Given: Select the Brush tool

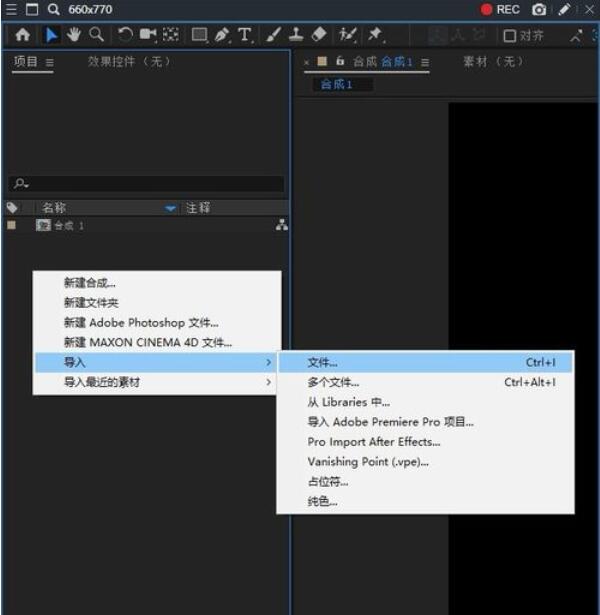Looking at the screenshot, I should coord(273,35).
